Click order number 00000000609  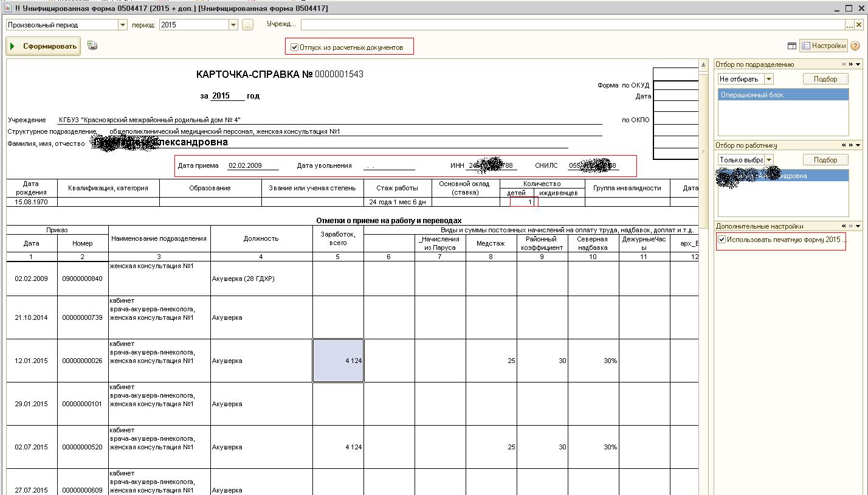(x=83, y=490)
